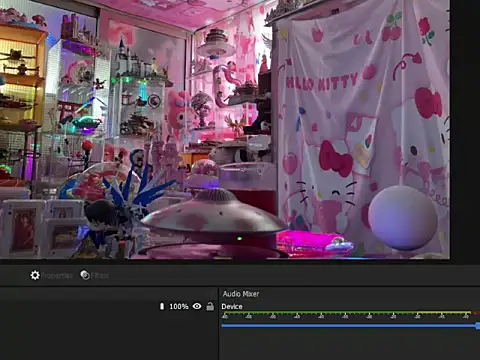Open the source Filters button
This screenshot has height=360, width=480.
click(x=95, y=275)
